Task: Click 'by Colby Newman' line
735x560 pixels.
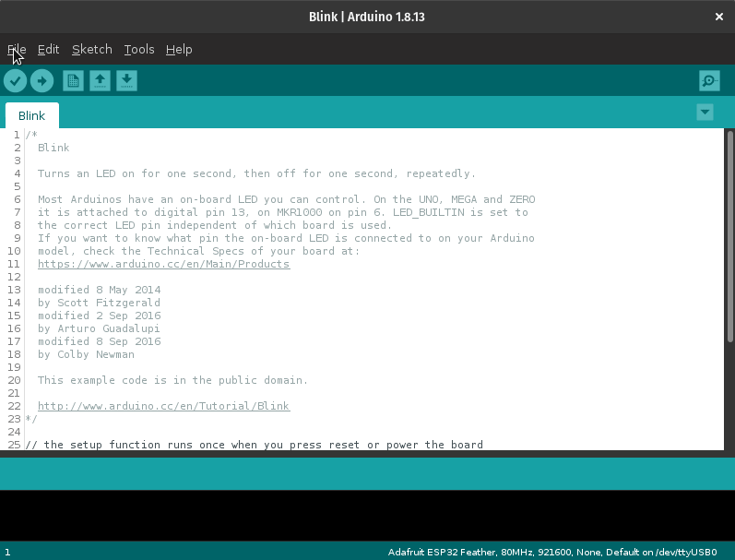Action: [86, 354]
